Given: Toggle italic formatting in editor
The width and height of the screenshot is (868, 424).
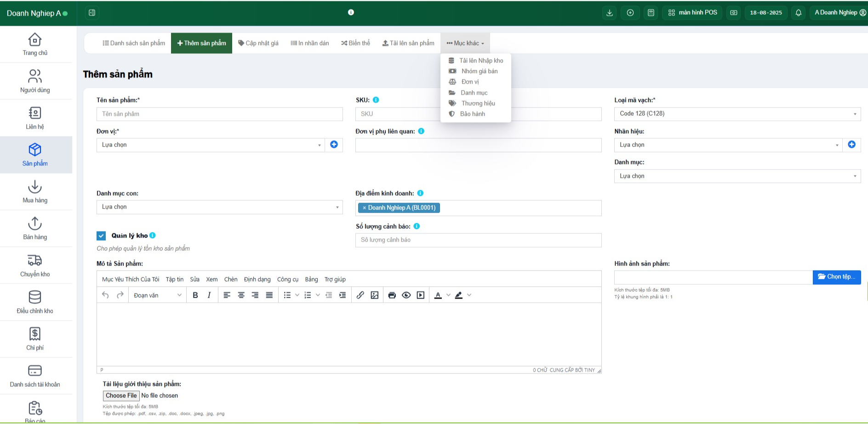Looking at the screenshot, I should [209, 295].
